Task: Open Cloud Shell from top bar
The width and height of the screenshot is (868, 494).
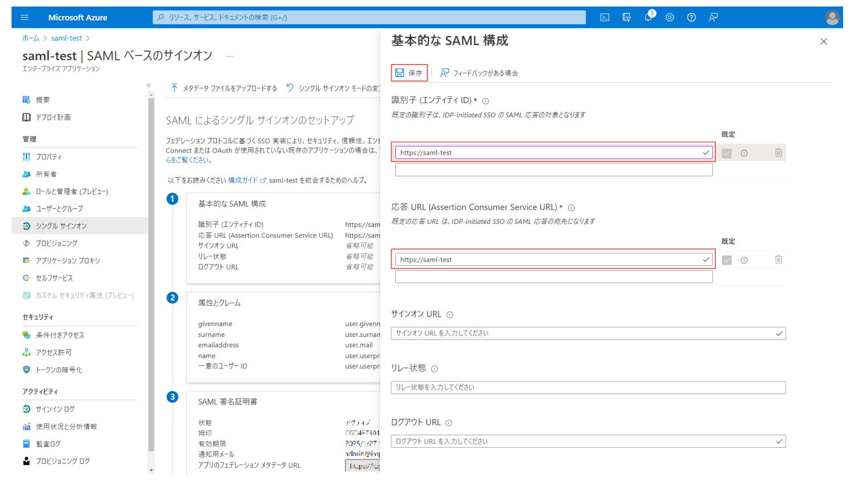Action: pos(604,17)
